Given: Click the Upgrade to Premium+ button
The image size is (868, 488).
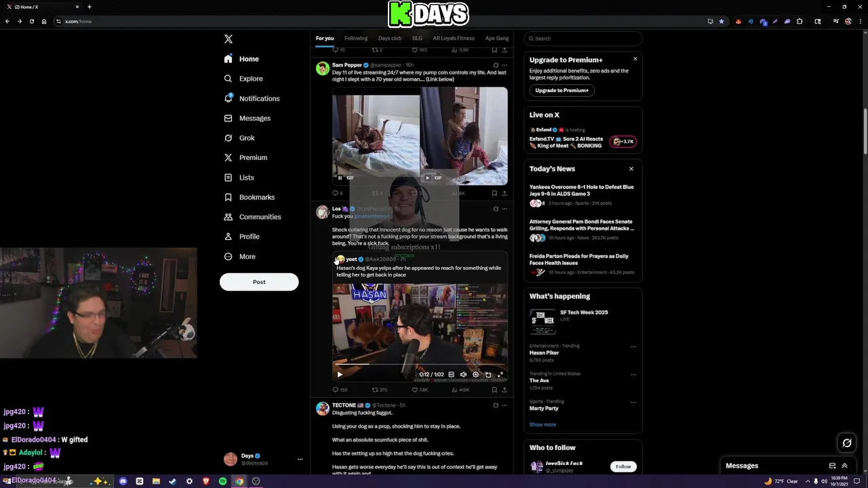Looking at the screenshot, I should tap(562, 90).
